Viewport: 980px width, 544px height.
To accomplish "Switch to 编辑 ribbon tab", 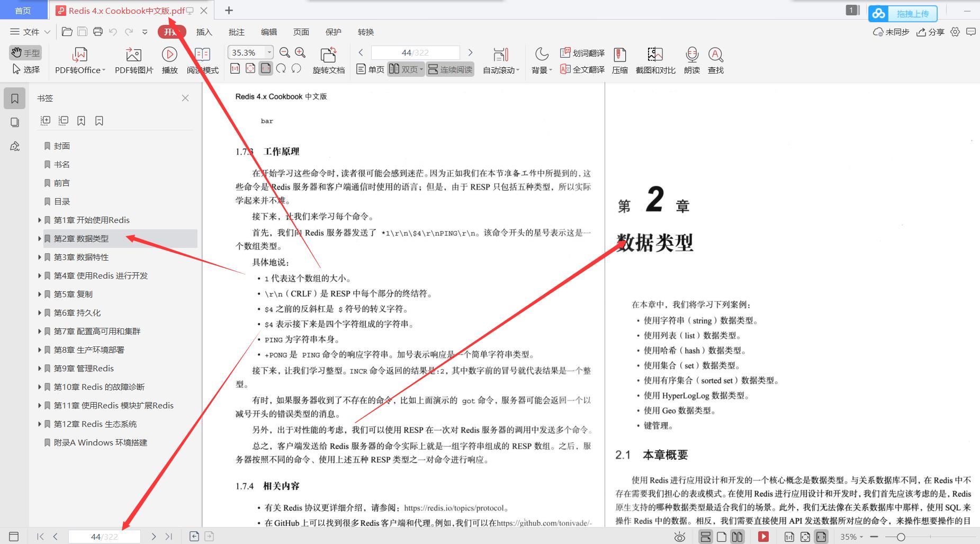I will (x=269, y=32).
